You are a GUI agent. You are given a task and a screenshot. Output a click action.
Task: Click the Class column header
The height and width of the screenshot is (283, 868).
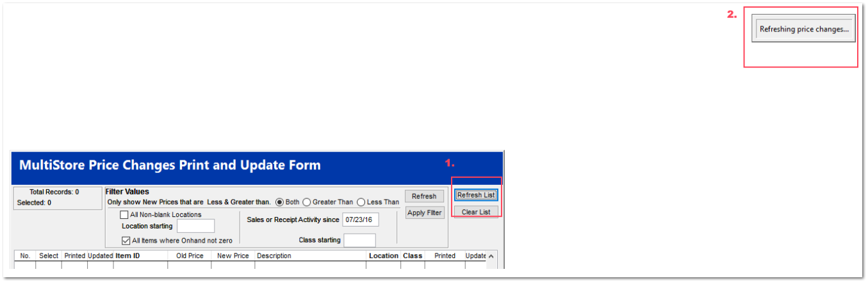click(x=413, y=255)
